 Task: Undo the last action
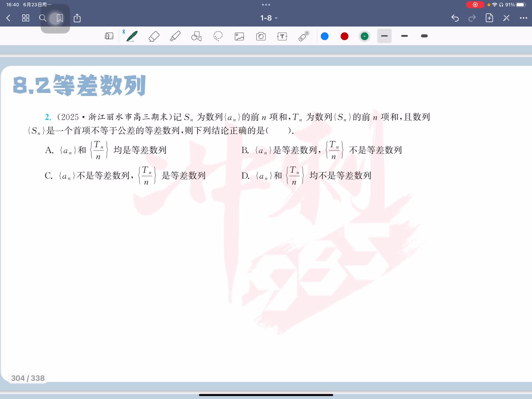click(x=455, y=18)
